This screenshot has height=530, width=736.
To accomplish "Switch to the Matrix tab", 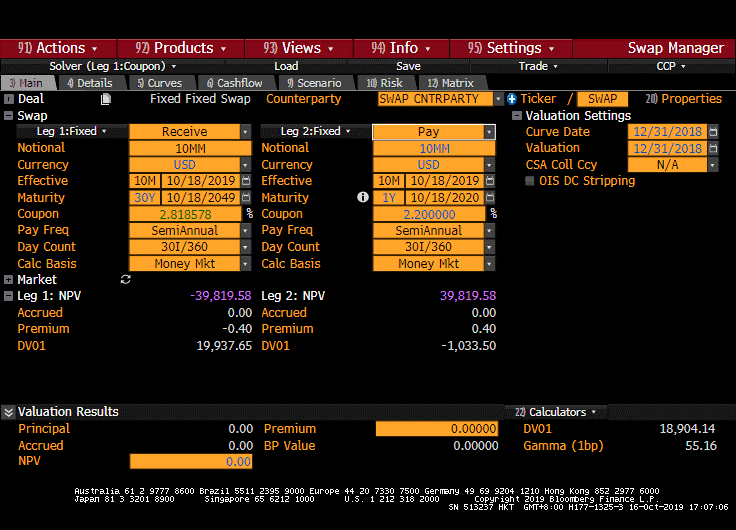I will [x=451, y=83].
